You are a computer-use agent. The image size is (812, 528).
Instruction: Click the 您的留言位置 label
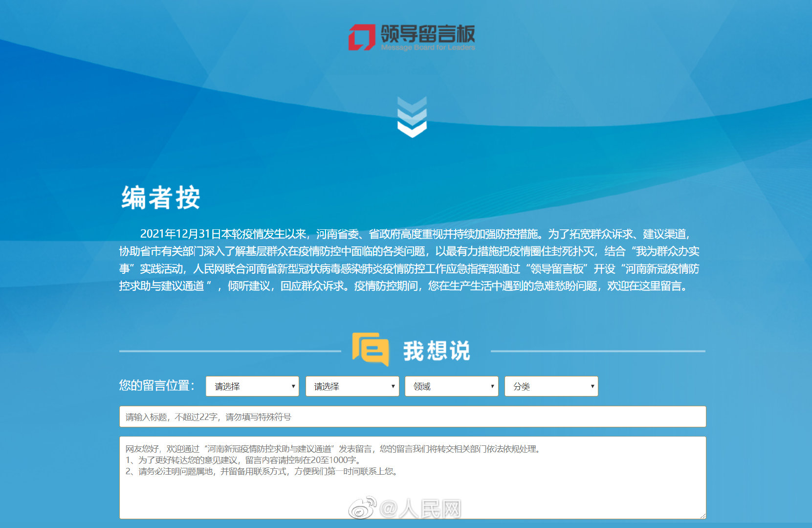(x=157, y=386)
